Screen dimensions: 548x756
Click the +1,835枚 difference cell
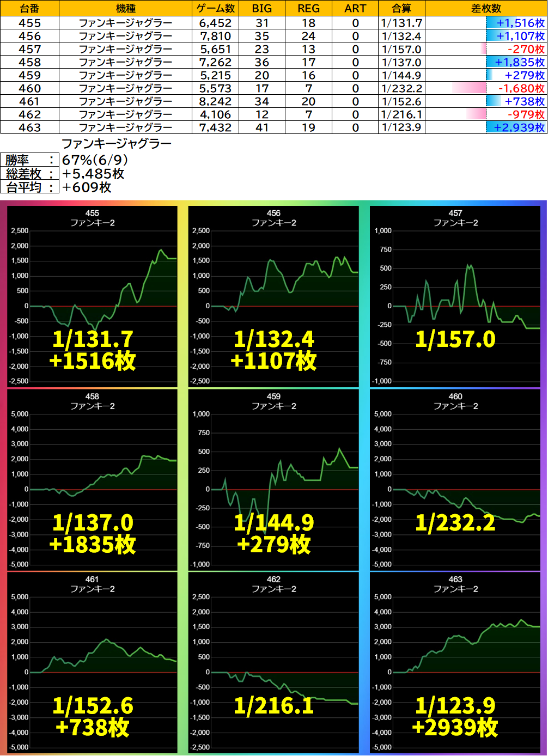(486, 62)
